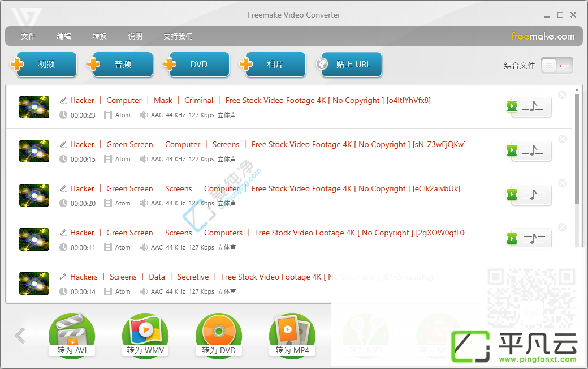588x369 pixels.
Task: Select thumbnail of the 00:00:20 video
Action: click(x=34, y=195)
